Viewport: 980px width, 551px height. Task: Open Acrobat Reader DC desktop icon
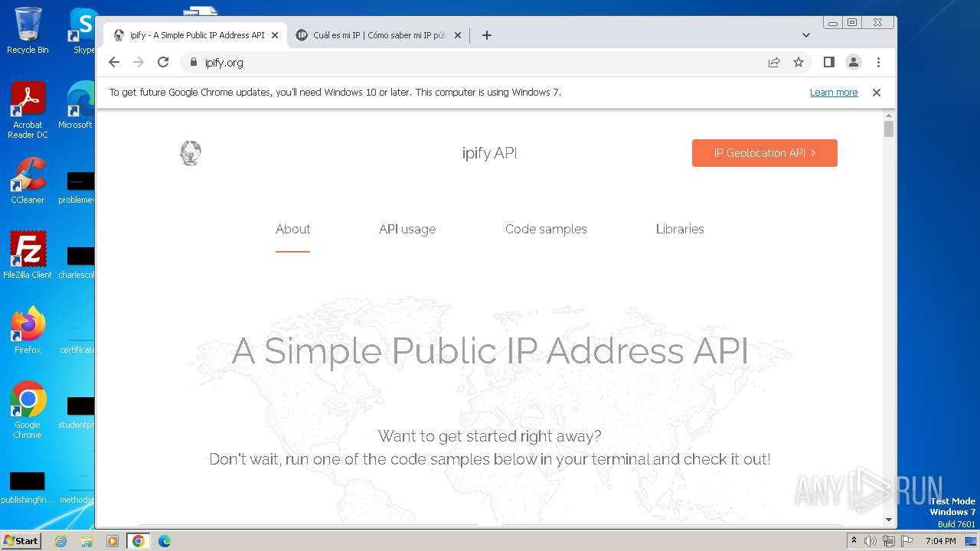click(28, 110)
